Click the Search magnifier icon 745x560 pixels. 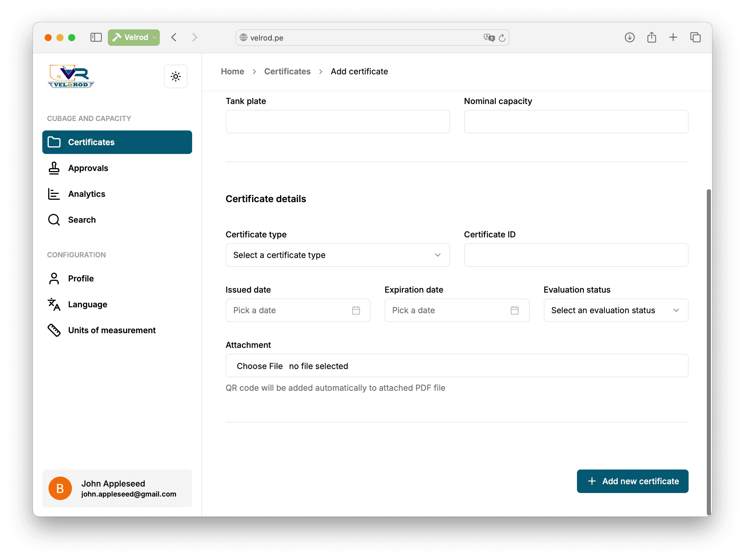54,219
